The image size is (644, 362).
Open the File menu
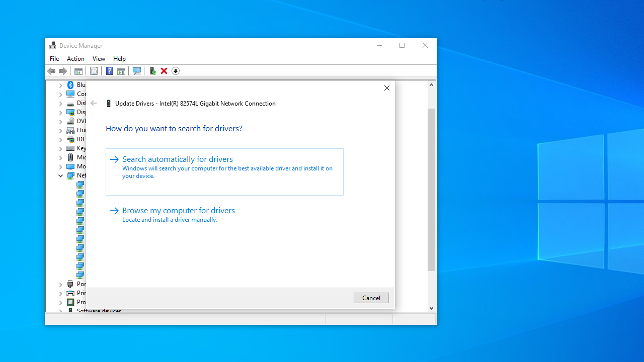tap(54, 59)
